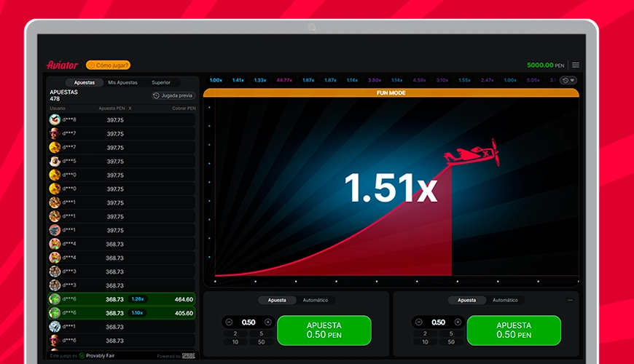Remove the right bet panel with minus icon
This screenshot has height=364, width=634.
click(x=570, y=300)
